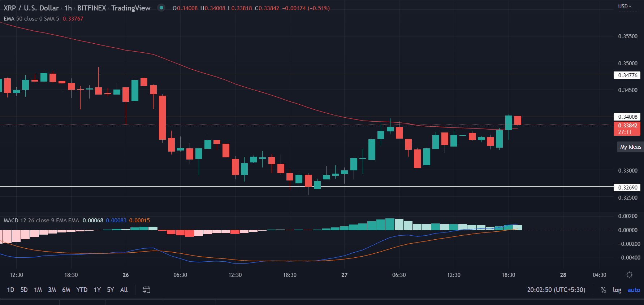
Task: Toggle percent scale mode
Action: click(x=603, y=290)
